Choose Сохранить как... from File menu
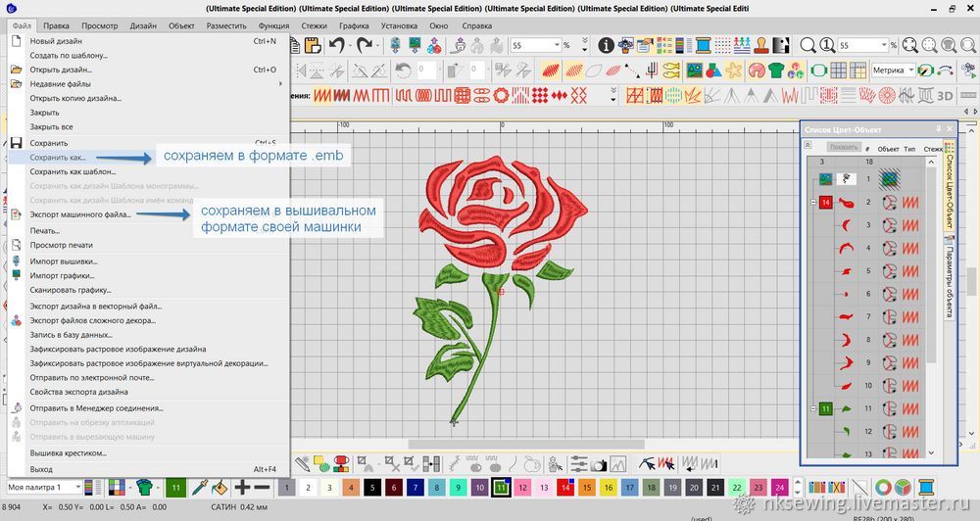Viewport: 980px width, 521px height. pyautogui.click(x=58, y=158)
